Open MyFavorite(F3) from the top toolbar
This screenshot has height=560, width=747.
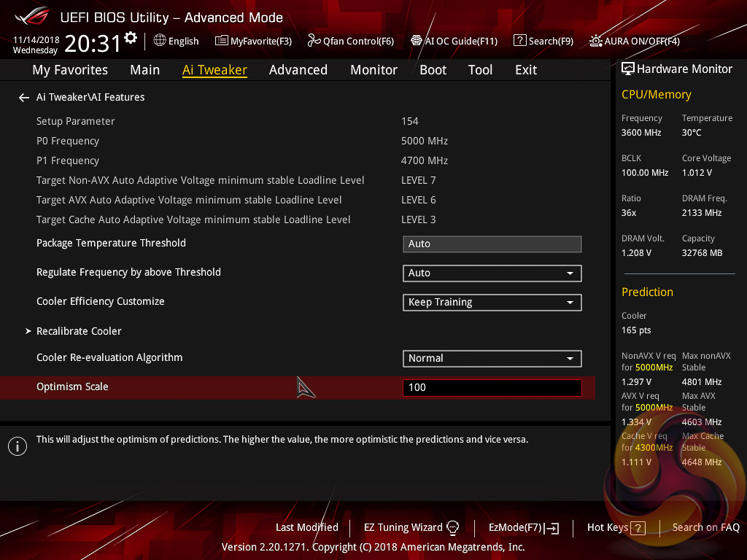click(x=253, y=41)
